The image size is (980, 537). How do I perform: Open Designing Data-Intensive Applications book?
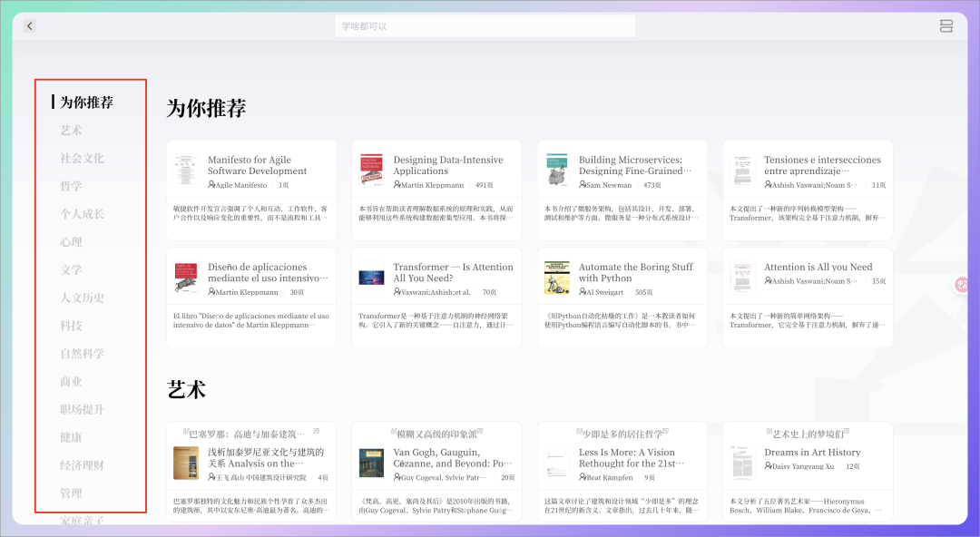click(436, 190)
